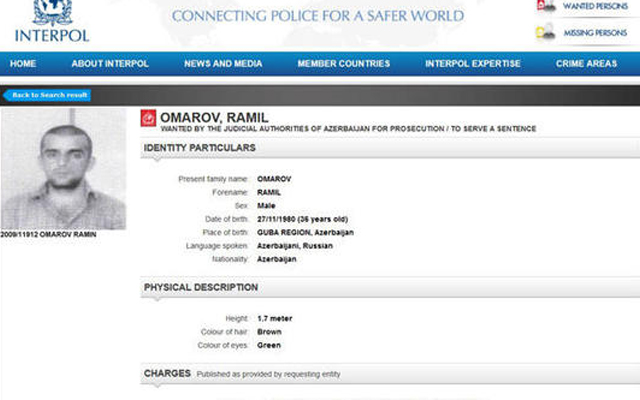Click the INTERPOL wordmark text
The width and height of the screenshot is (640, 400).
[x=52, y=35]
